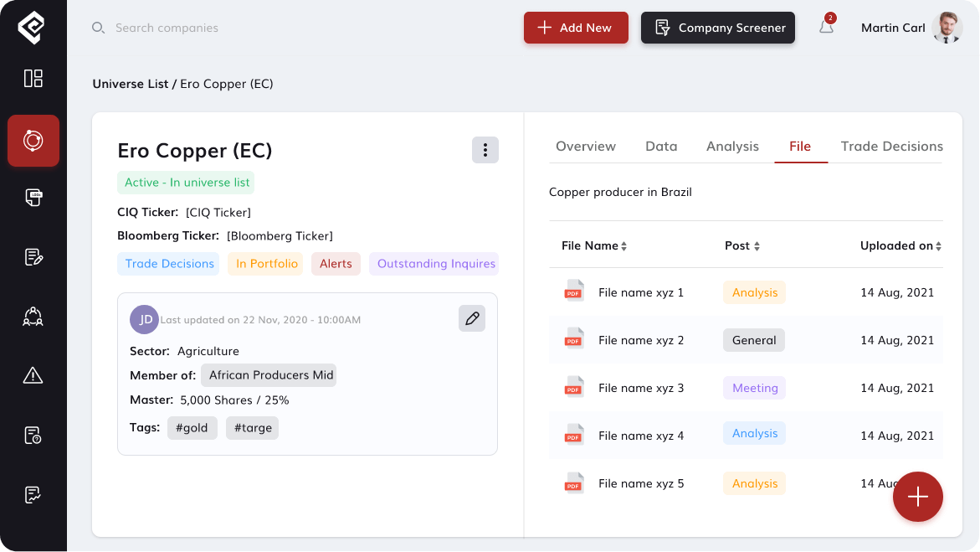Open Martin Carl profile avatar
980x552 pixels.
tap(947, 28)
